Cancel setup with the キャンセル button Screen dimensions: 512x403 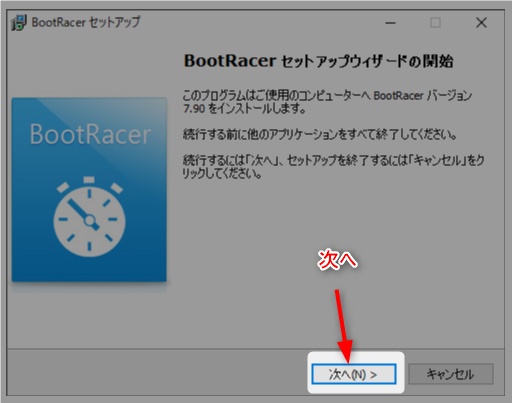[450, 374]
